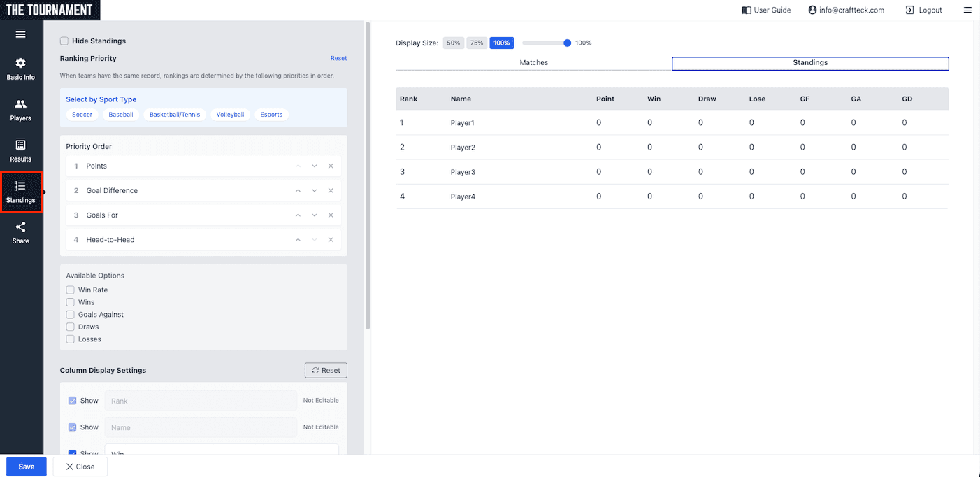Move Goal Difference up in priority

(298, 191)
